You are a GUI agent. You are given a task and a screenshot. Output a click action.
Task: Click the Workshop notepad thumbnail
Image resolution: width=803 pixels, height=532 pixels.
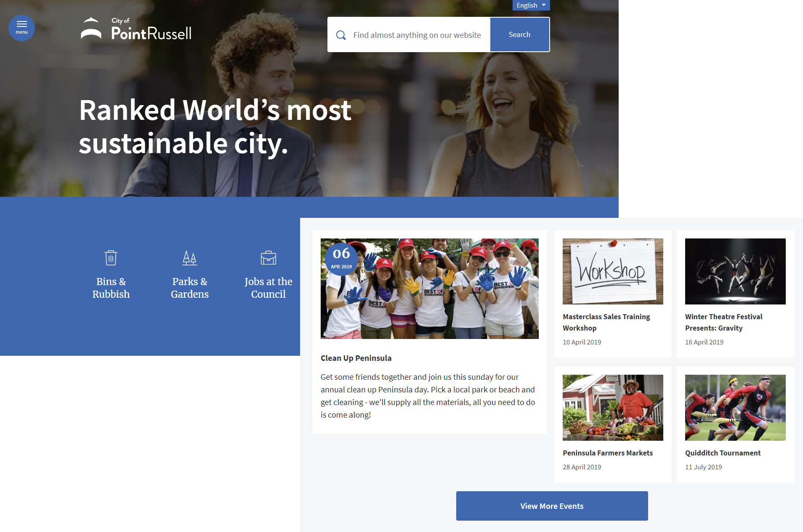[613, 271]
